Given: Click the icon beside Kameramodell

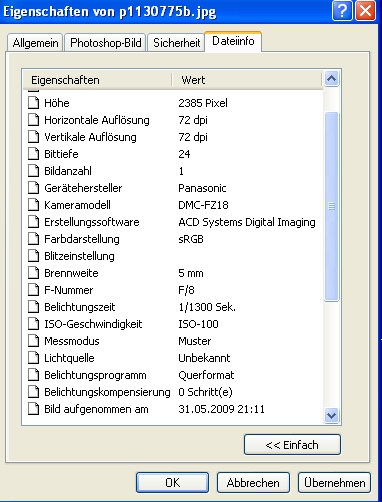Looking at the screenshot, I should coord(33,205).
